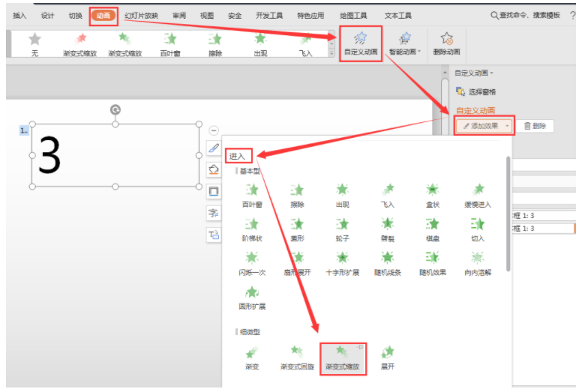Pick 盒状 entrance effect in 基本型
Image resolution: width=579 pixels, height=392 pixels.
coord(433,196)
